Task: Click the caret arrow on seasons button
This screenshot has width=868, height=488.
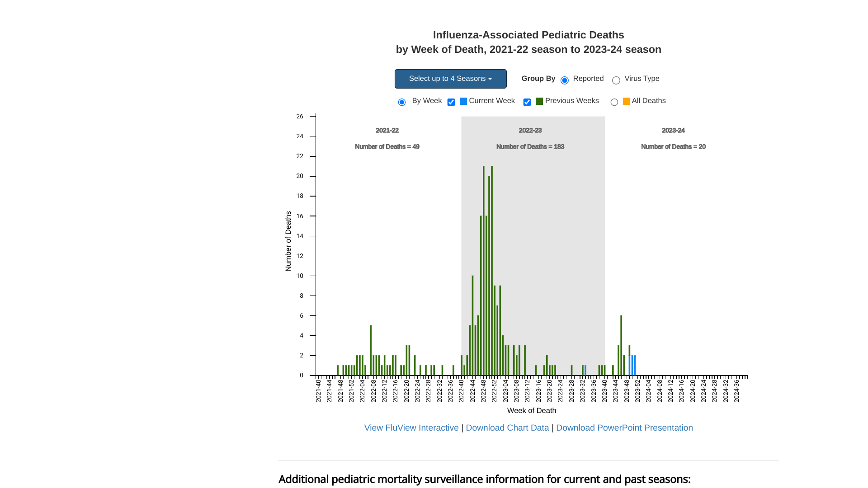Action: (490, 79)
